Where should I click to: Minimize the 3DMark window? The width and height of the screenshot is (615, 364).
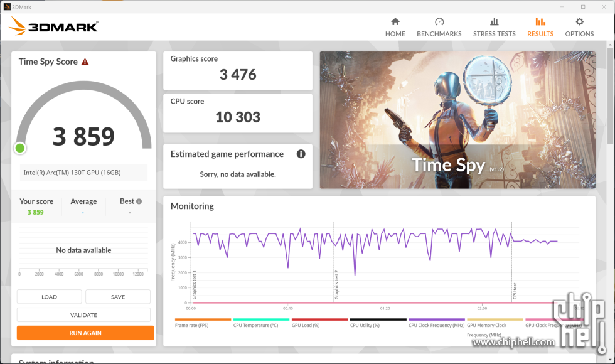click(562, 7)
